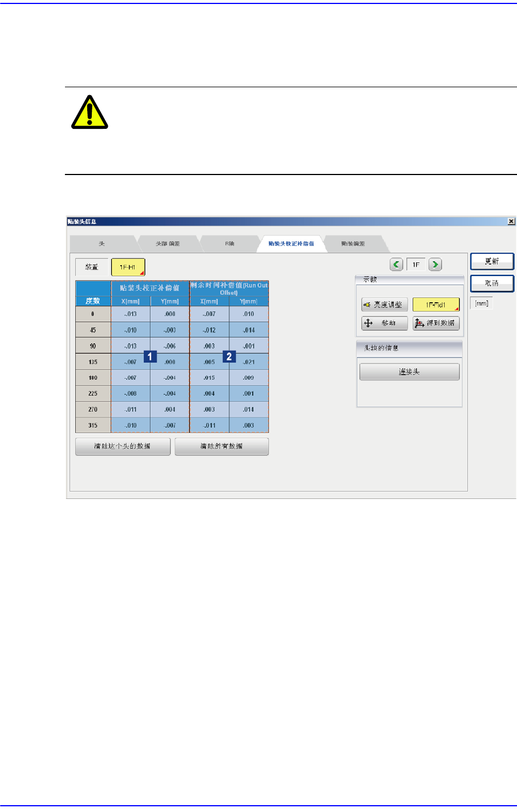Image resolution: width=517 pixels, height=812 pixels.
Task: Click the 取消 cancel button
Action: (492, 283)
